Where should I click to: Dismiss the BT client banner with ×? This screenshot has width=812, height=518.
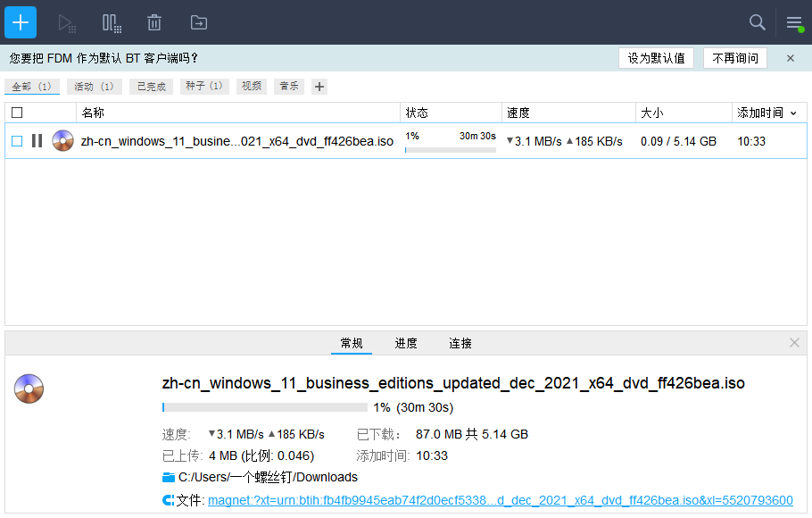pyautogui.click(x=789, y=57)
